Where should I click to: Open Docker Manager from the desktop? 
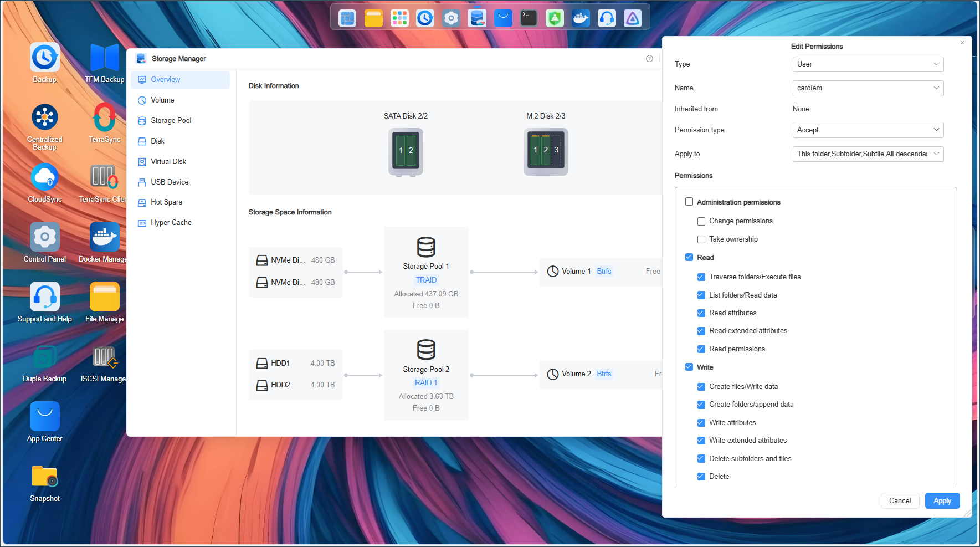(103, 237)
